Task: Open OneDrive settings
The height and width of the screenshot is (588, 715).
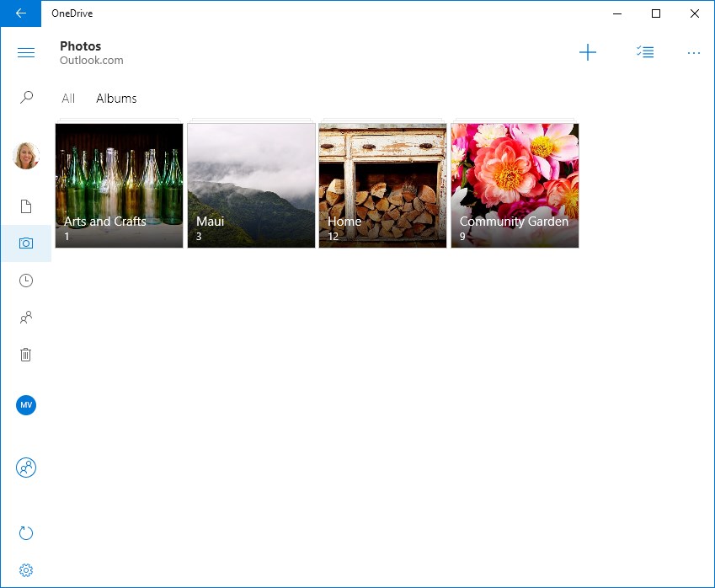Action: pos(25,570)
